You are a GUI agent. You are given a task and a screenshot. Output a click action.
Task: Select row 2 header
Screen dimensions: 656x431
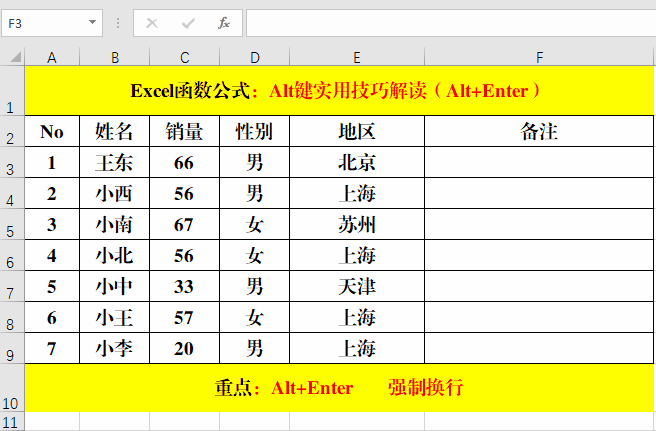12,131
